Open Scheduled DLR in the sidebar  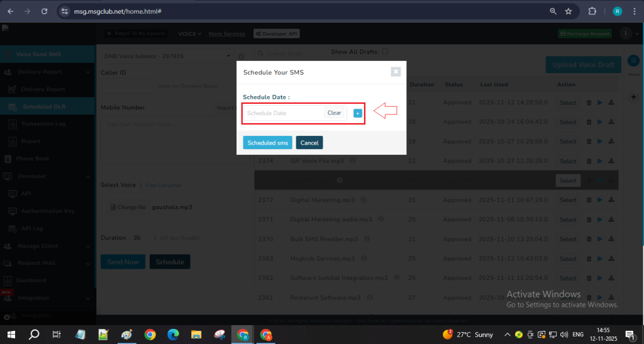click(44, 107)
